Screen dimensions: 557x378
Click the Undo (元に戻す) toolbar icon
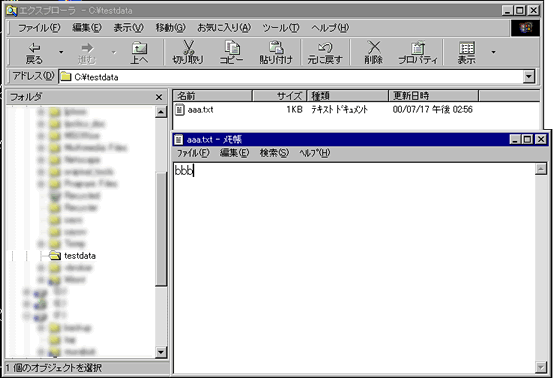[x=325, y=53]
